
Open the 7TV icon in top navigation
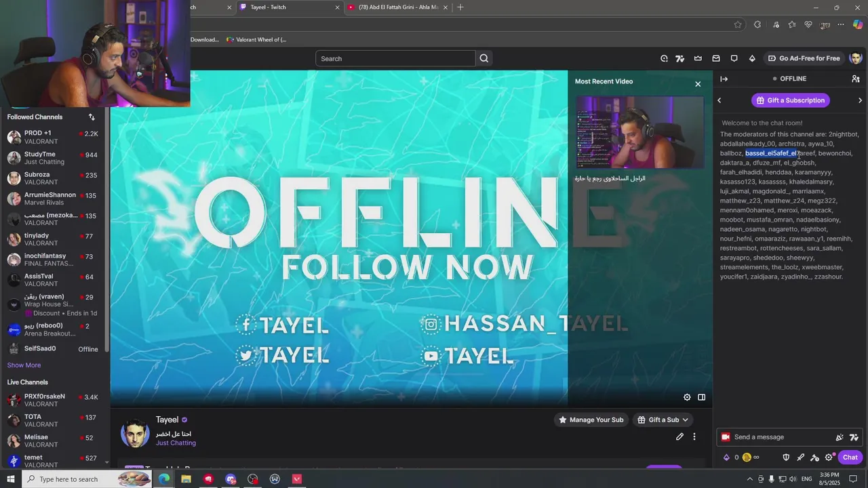[x=679, y=58]
